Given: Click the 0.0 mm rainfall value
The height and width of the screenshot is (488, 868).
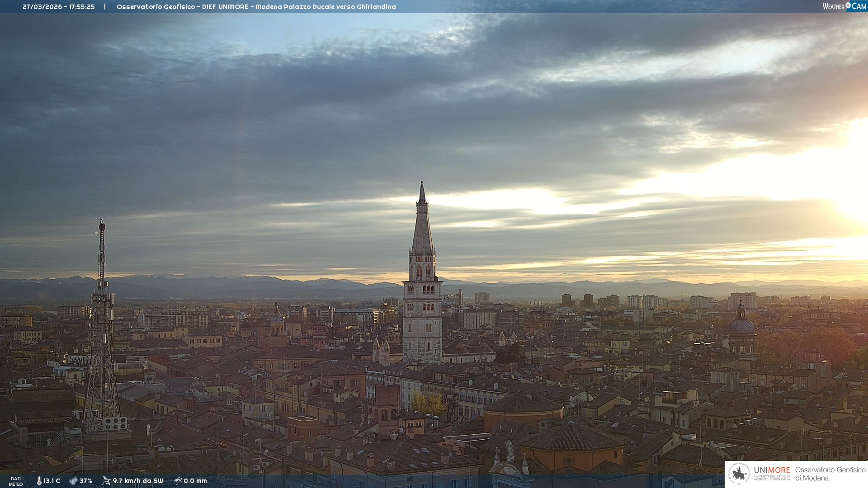Looking at the screenshot, I should 195,481.
